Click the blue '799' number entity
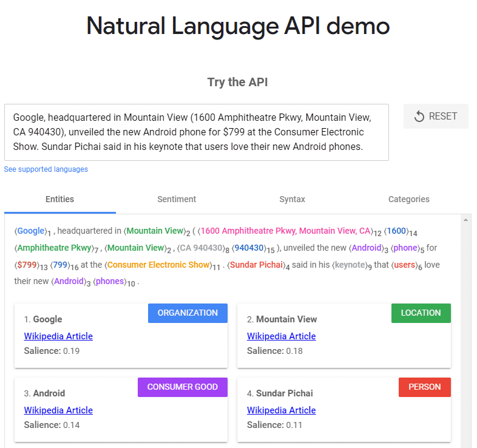 click(60, 265)
